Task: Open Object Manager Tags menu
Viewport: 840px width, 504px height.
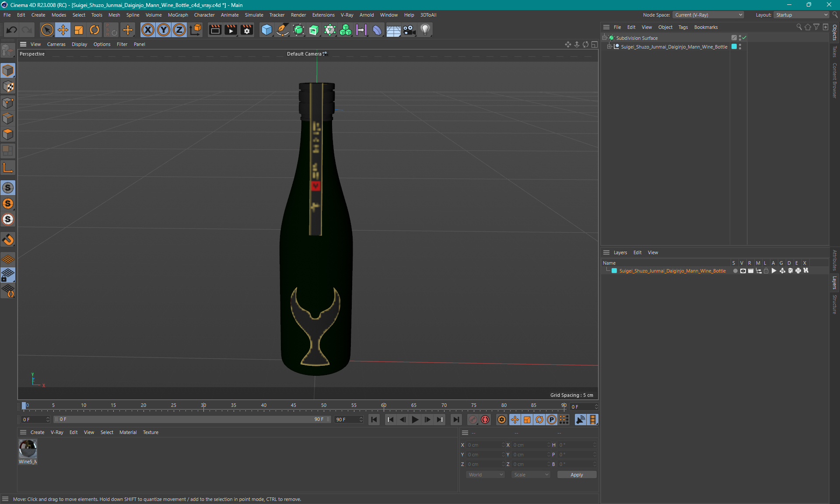Action: point(683,27)
